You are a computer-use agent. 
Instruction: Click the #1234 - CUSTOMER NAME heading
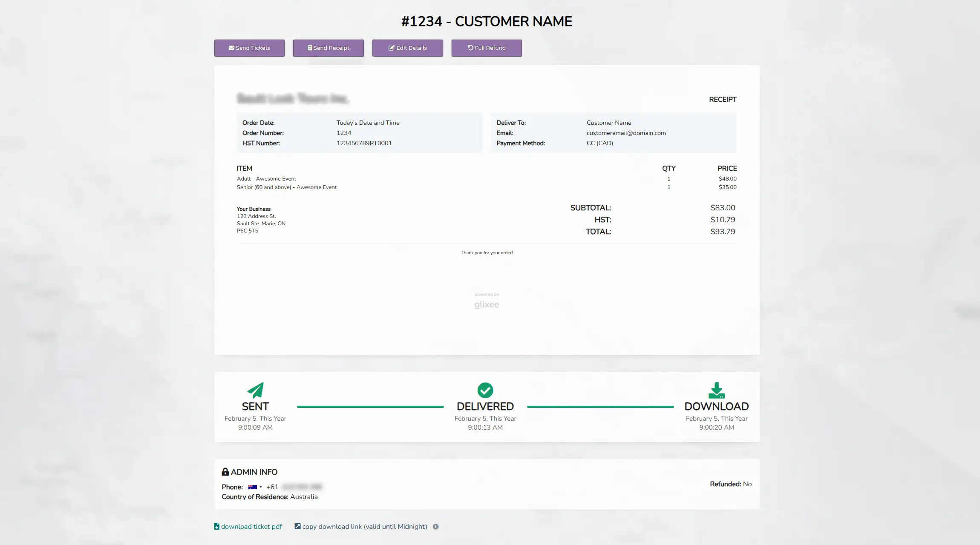click(x=487, y=21)
